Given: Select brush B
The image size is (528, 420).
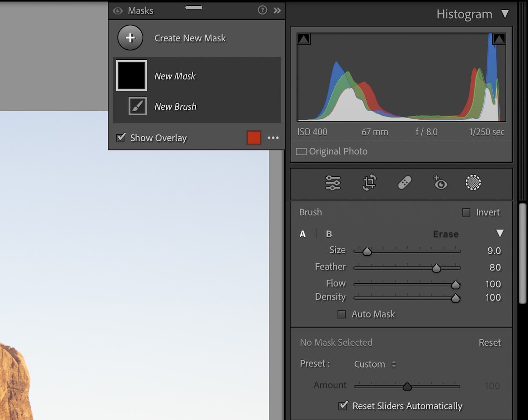Looking at the screenshot, I should click(329, 234).
